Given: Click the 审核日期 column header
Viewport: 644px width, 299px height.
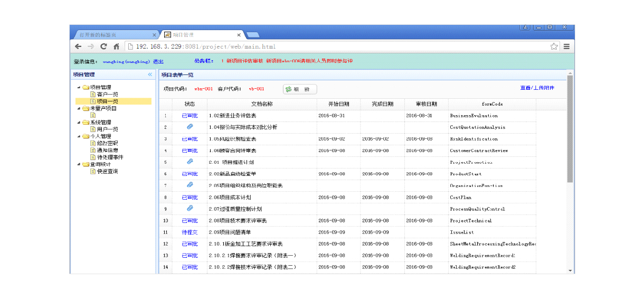Looking at the screenshot, I should [427, 104].
